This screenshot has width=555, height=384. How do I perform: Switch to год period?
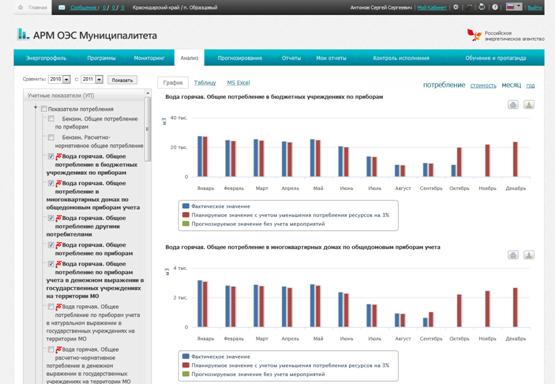pyautogui.click(x=530, y=85)
